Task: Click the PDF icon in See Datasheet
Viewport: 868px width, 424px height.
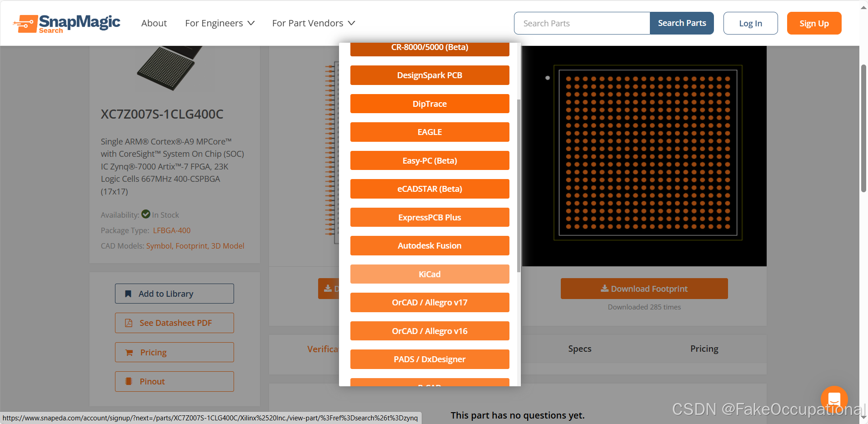Action: click(x=129, y=323)
